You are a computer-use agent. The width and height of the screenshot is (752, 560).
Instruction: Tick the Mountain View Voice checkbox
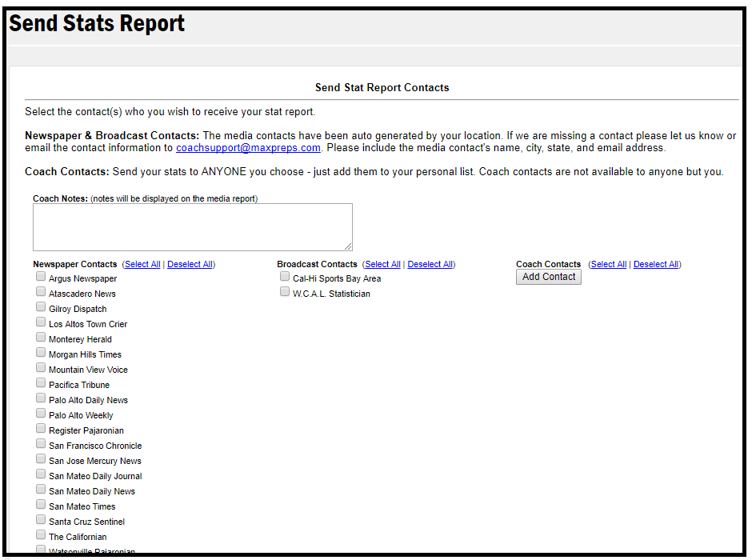[x=41, y=368]
